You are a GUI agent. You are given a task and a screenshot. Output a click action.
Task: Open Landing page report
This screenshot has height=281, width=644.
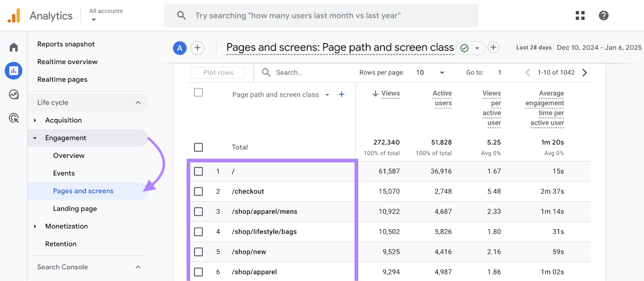(75, 209)
